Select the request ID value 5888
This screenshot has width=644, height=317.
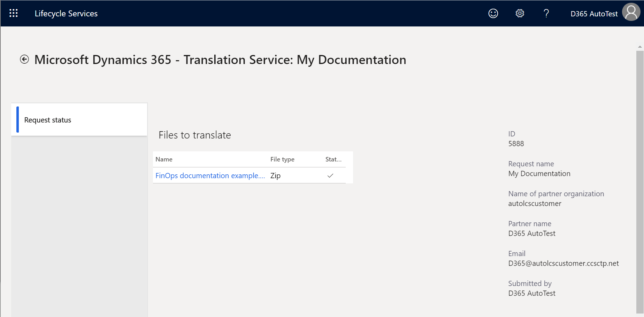pos(516,143)
